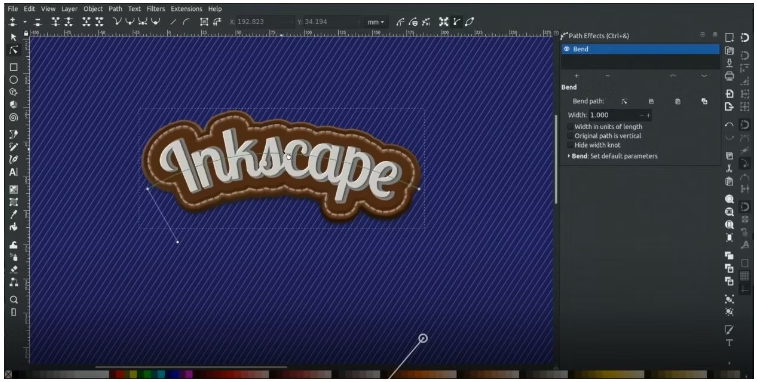Image resolution: width=757 pixels, height=382 pixels.
Task: Open the Extensions menu
Action: click(x=186, y=9)
